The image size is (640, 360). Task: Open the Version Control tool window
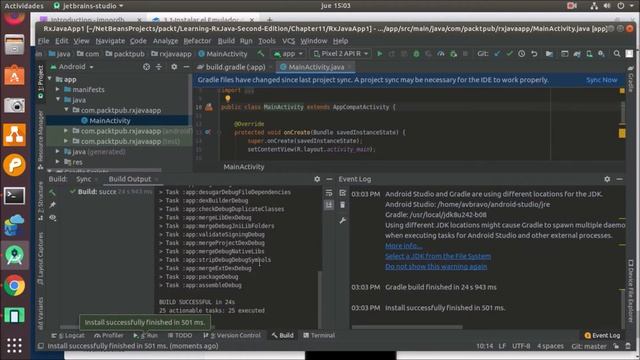tap(232, 336)
